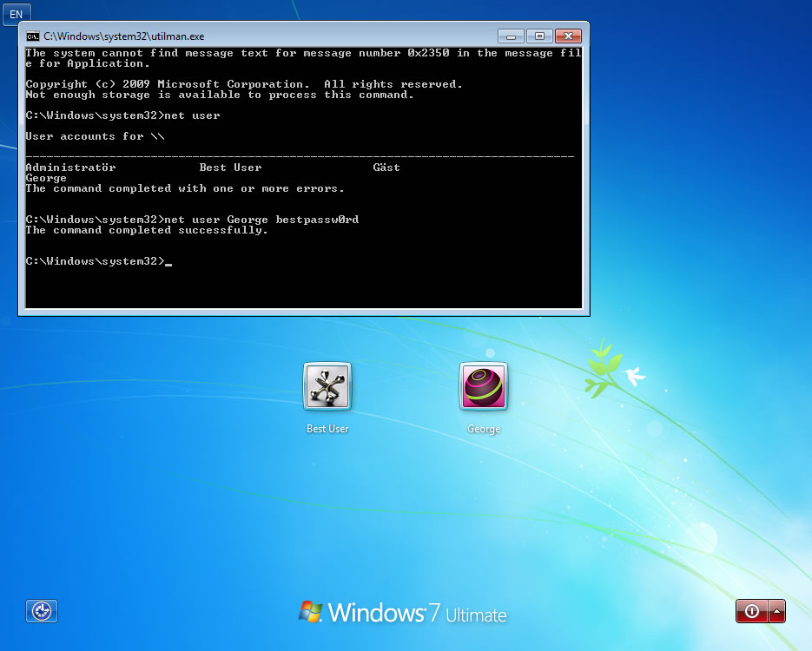The height and width of the screenshot is (651, 812).
Task: Maximize the utilman.exe console window
Action: coord(539,36)
